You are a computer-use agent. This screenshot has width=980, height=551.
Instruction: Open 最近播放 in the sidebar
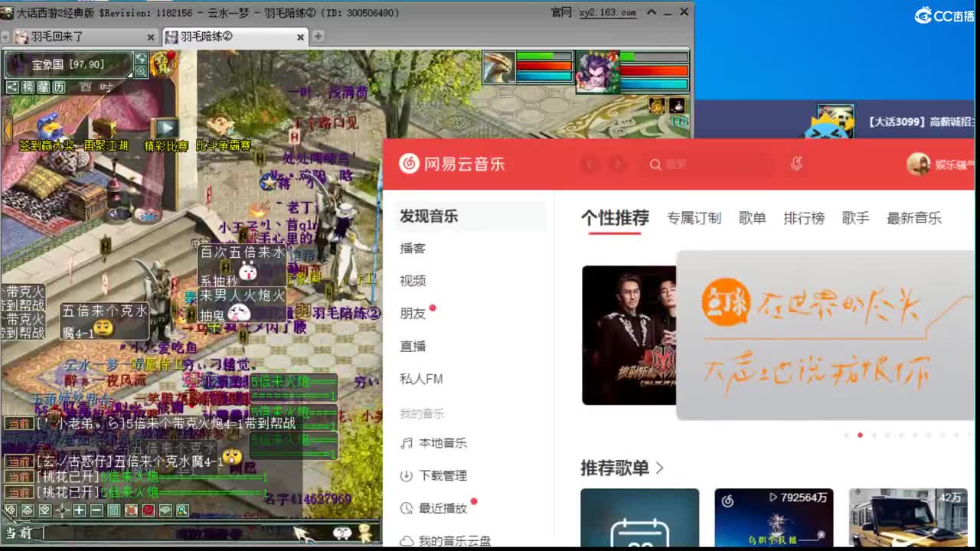(x=433, y=508)
